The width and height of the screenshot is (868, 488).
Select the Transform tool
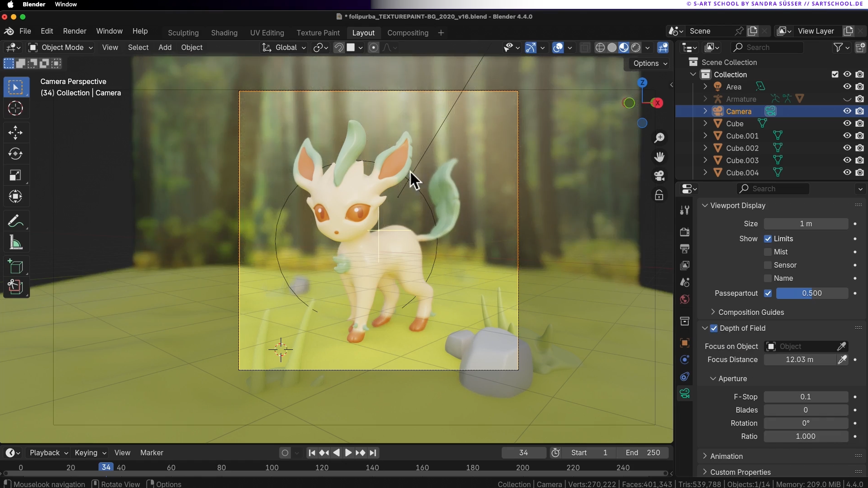tap(15, 197)
